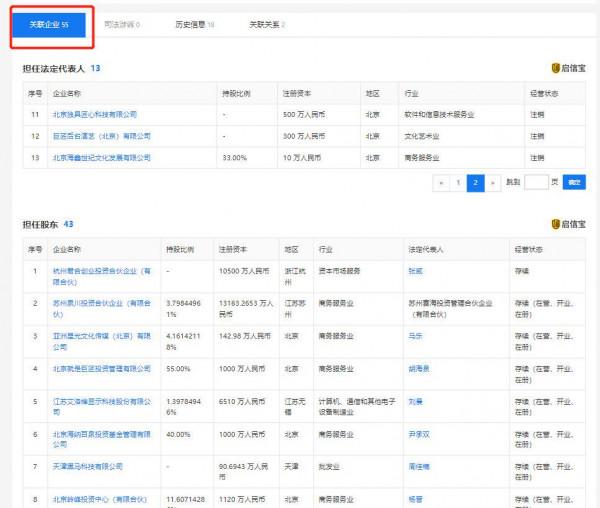Open legal representative link in shareholder row 7

pyautogui.click(x=419, y=467)
